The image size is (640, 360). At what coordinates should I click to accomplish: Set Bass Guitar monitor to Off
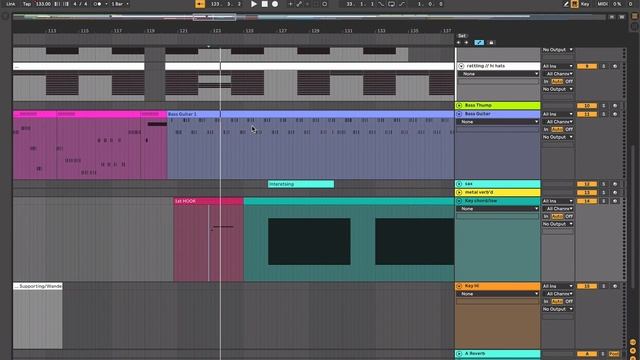[569, 129]
